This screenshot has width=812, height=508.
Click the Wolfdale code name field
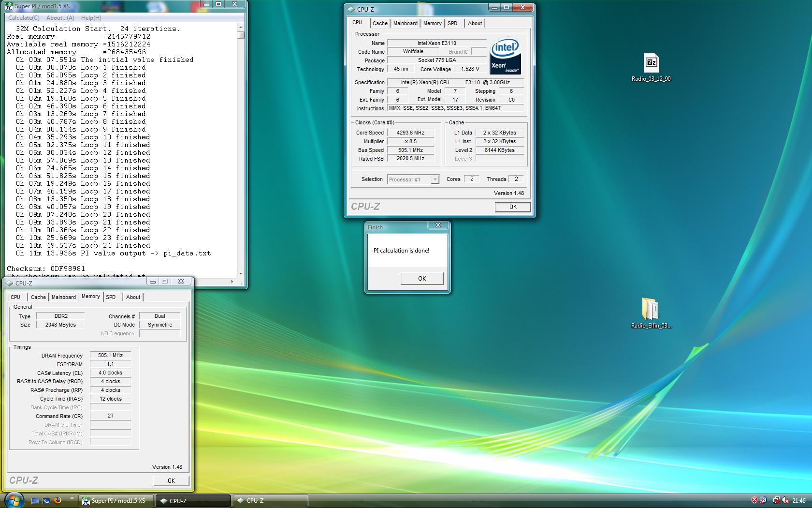tap(413, 52)
